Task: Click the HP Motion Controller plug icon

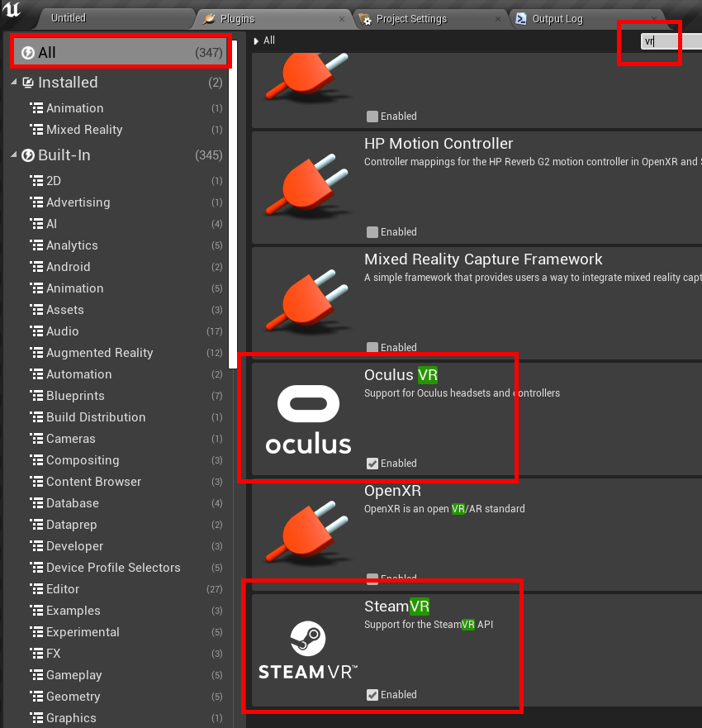Action: [x=307, y=187]
